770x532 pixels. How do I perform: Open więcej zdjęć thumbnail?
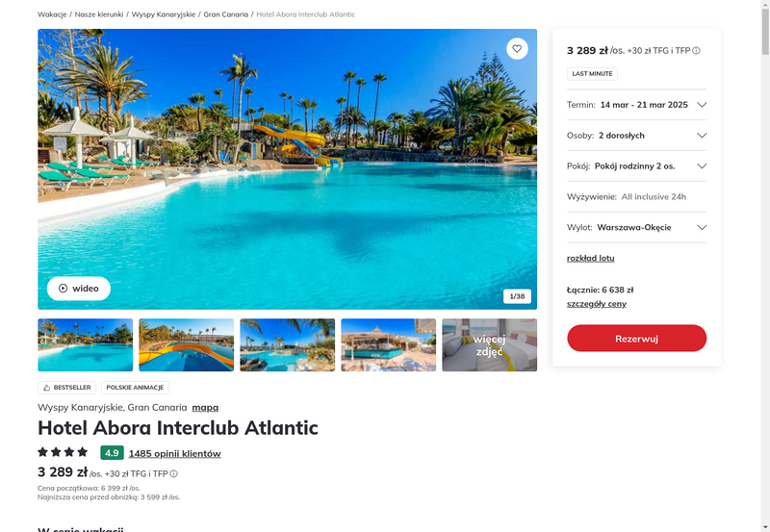(x=489, y=345)
